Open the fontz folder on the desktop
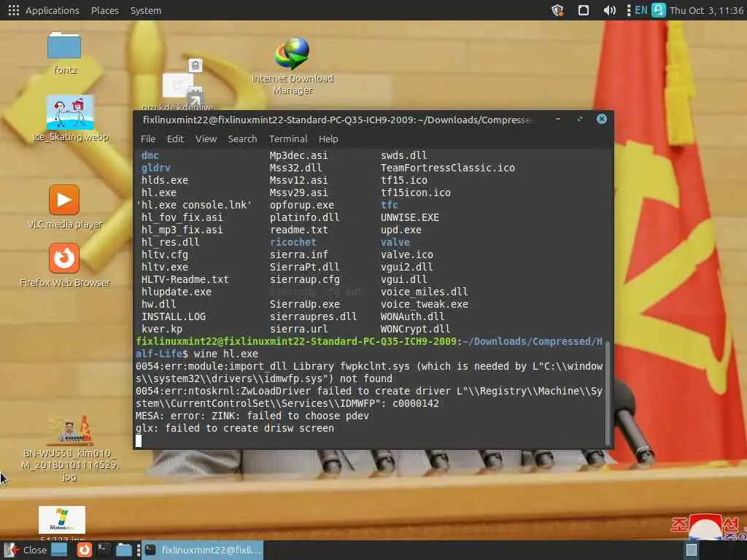This screenshot has width=747, height=560. (x=64, y=52)
